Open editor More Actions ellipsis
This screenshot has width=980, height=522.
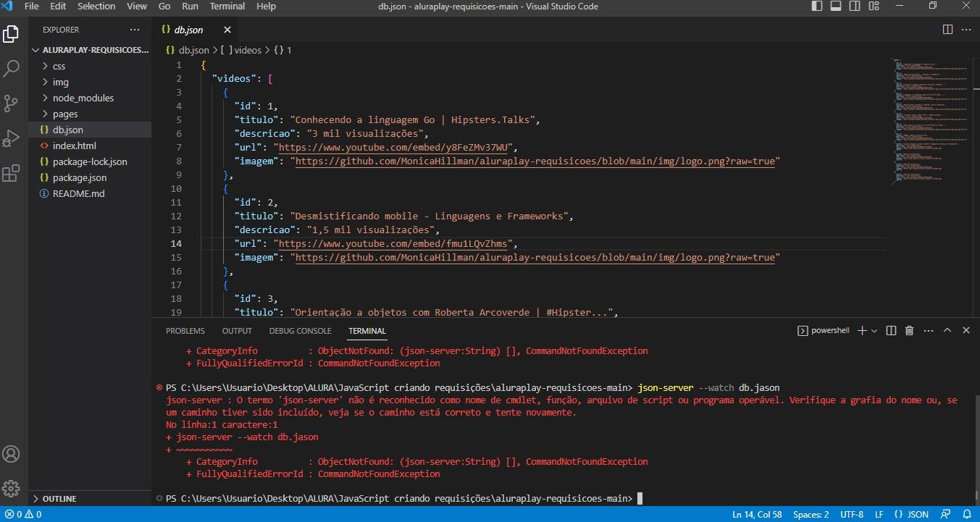pos(966,30)
